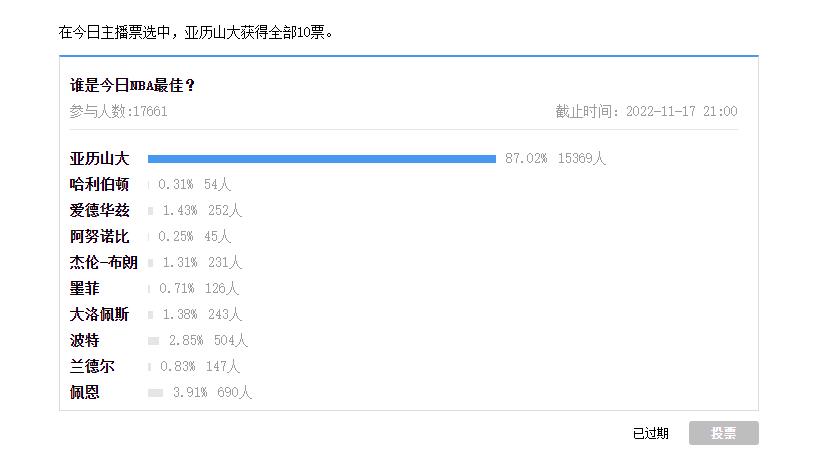Click the grey bar for 佩恩
The height and width of the screenshot is (461, 815).
tap(155, 392)
